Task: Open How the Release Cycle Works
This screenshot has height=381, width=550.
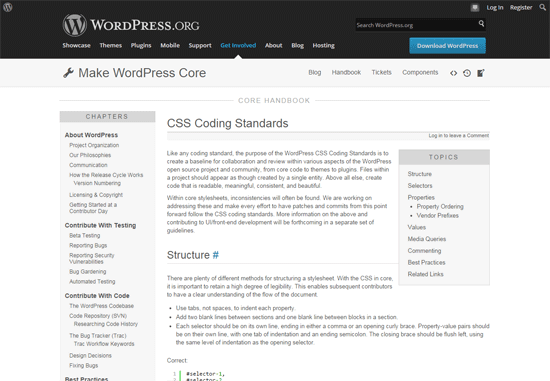Action: (106, 175)
